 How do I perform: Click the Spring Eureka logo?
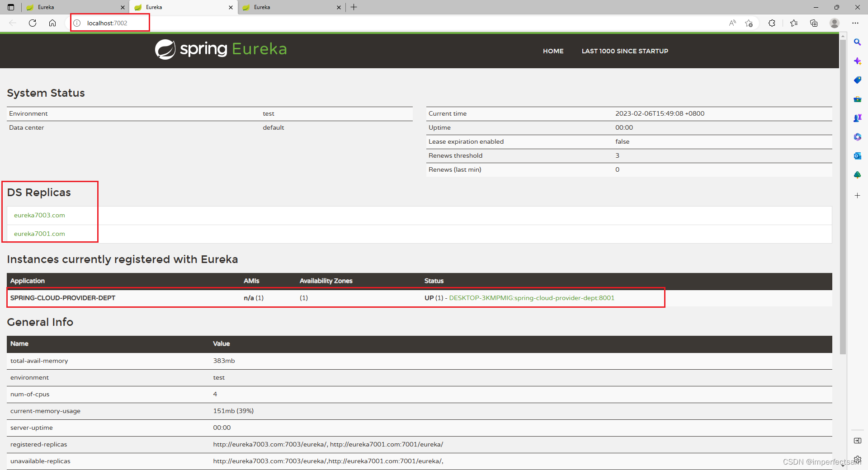click(221, 49)
